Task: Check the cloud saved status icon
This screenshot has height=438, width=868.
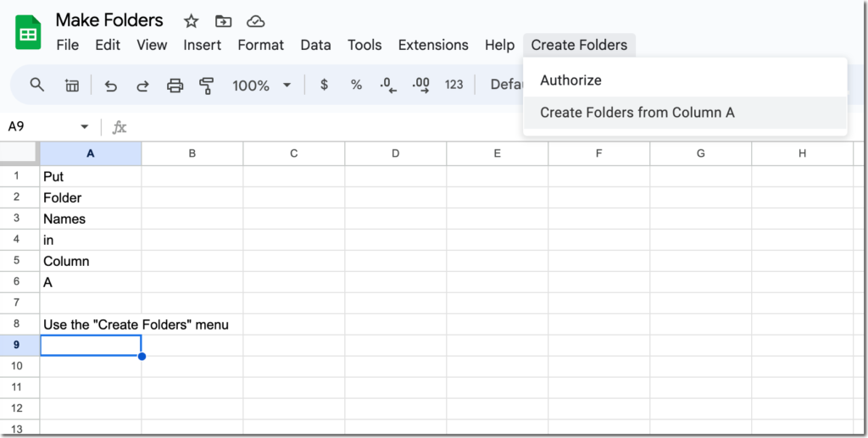Action: click(255, 21)
